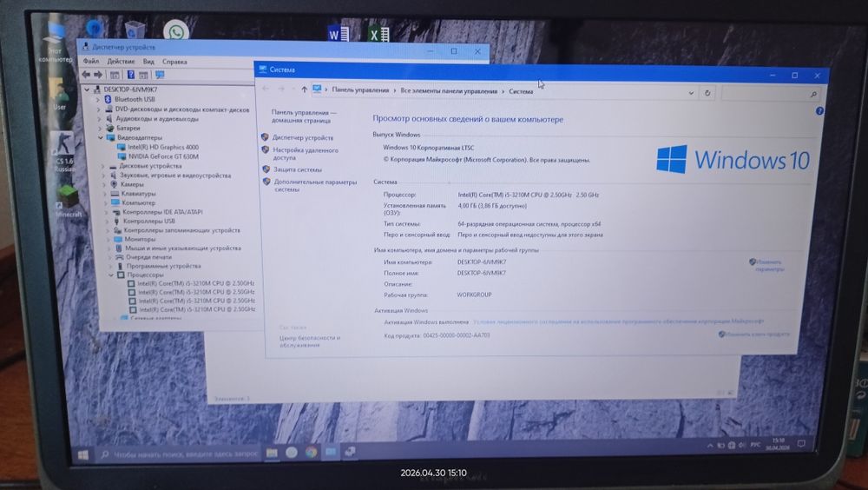
Task: Expand the Камеры category
Action: [103, 184]
